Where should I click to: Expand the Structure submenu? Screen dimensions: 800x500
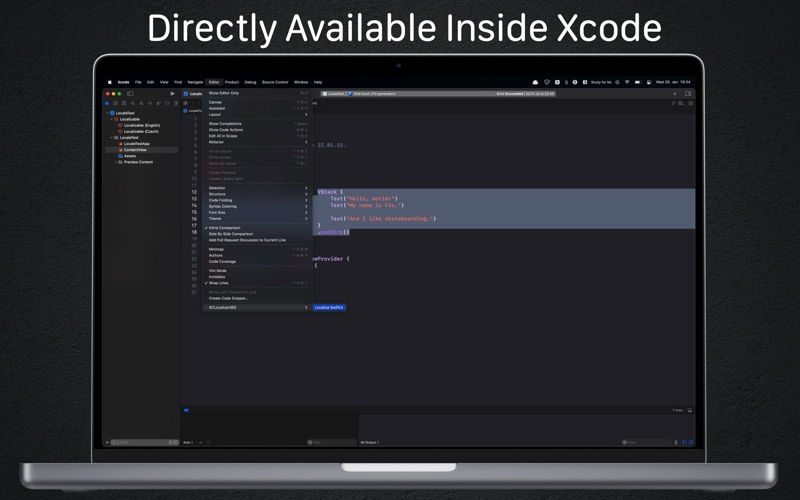(x=255, y=194)
